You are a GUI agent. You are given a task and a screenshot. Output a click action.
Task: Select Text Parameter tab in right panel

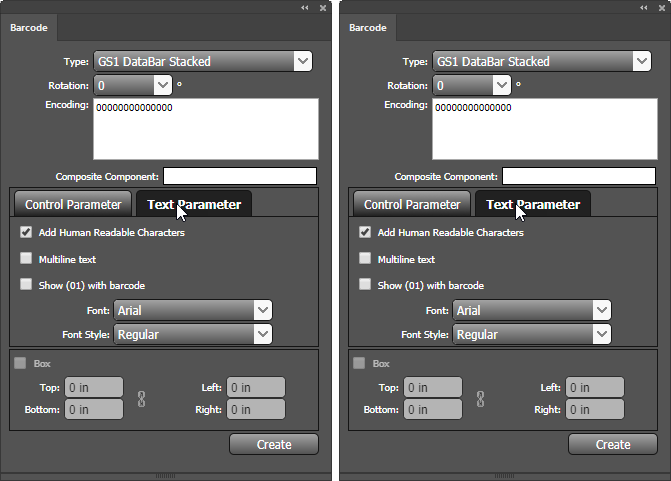(x=532, y=204)
